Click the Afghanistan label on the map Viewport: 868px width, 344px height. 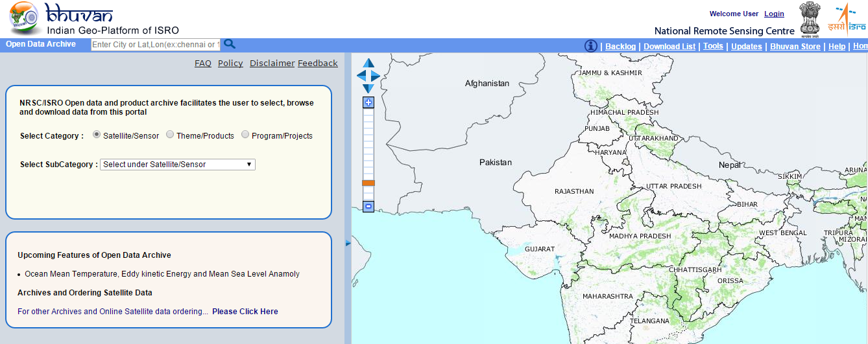tap(487, 84)
